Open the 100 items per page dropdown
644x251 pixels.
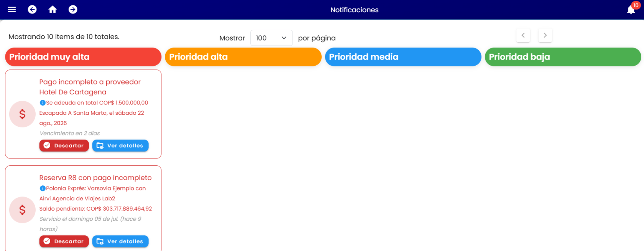click(x=271, y=38)
